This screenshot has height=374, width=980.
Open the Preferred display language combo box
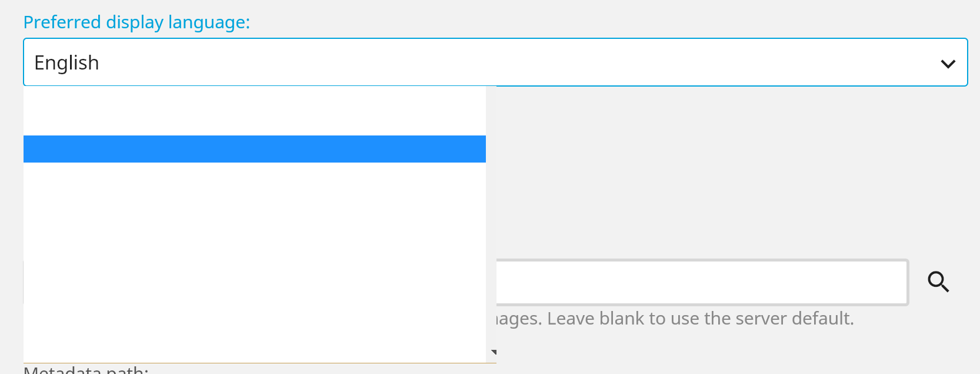(x=494, y=62)
